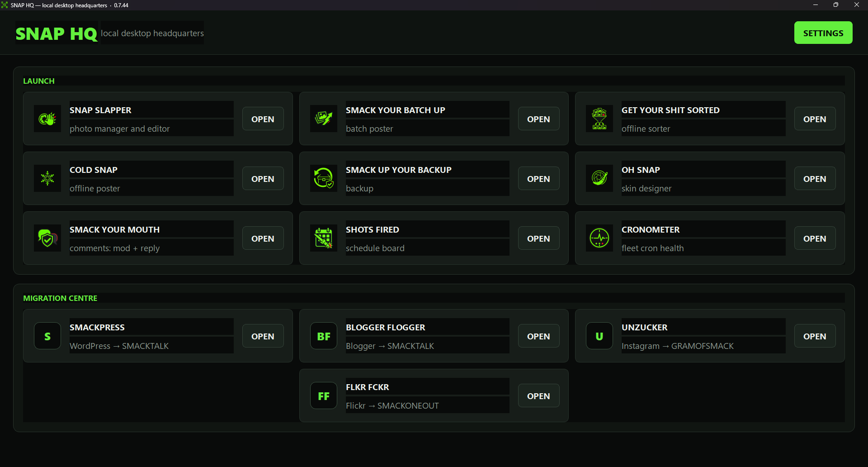This screenshot has width=868, height=467.
Task: Click the 'skin designer' description
Action: [x=646, y=188]
